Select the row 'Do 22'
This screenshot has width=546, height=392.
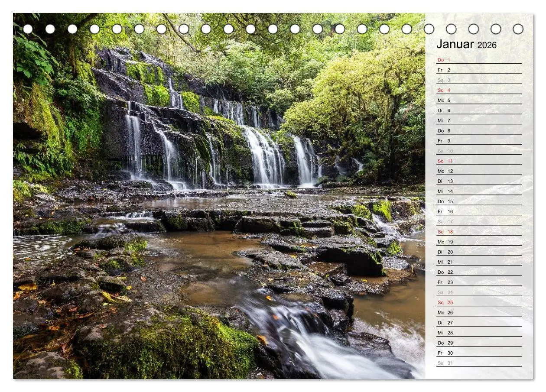[479, 272]
